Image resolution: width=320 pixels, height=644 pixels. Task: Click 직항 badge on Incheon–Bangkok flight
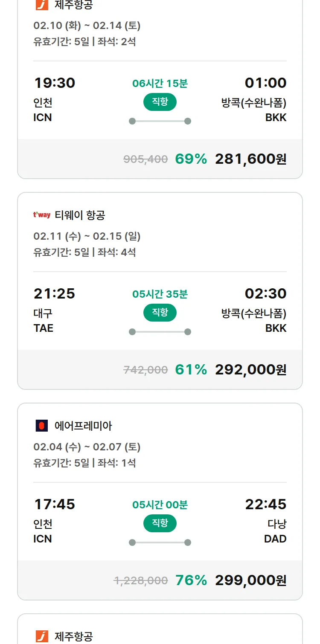pyautogui.click(x=160, y=102)
